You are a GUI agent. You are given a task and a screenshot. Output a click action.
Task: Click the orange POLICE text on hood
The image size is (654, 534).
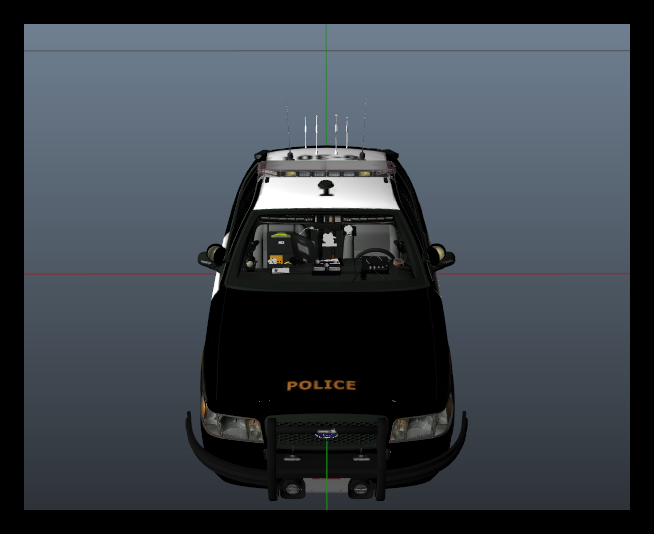[x=321, y=385]
